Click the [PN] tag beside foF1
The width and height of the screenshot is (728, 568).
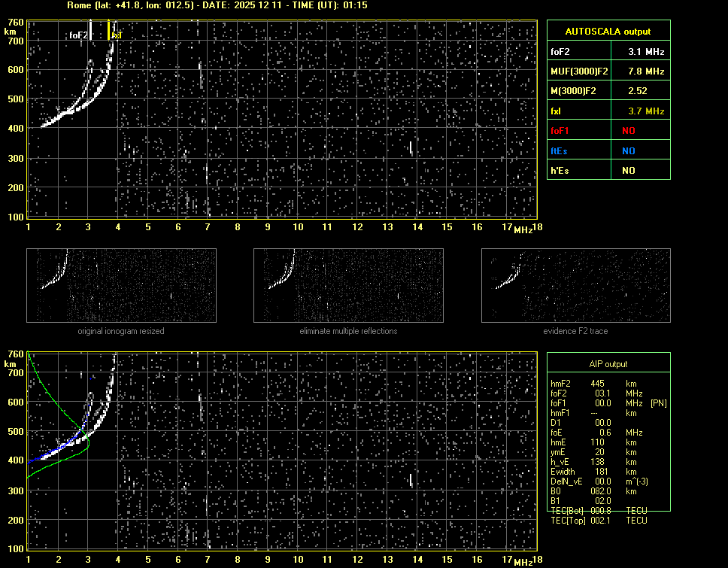(x=658, y=403)
